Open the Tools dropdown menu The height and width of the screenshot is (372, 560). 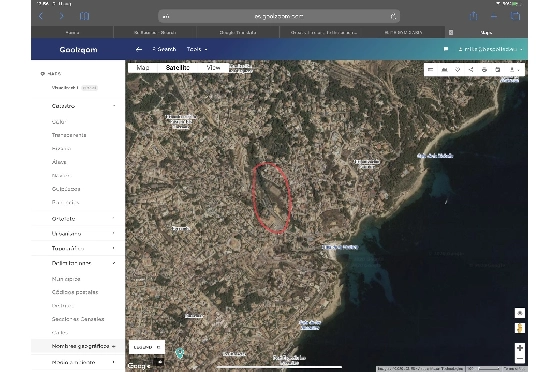[197, 49]
